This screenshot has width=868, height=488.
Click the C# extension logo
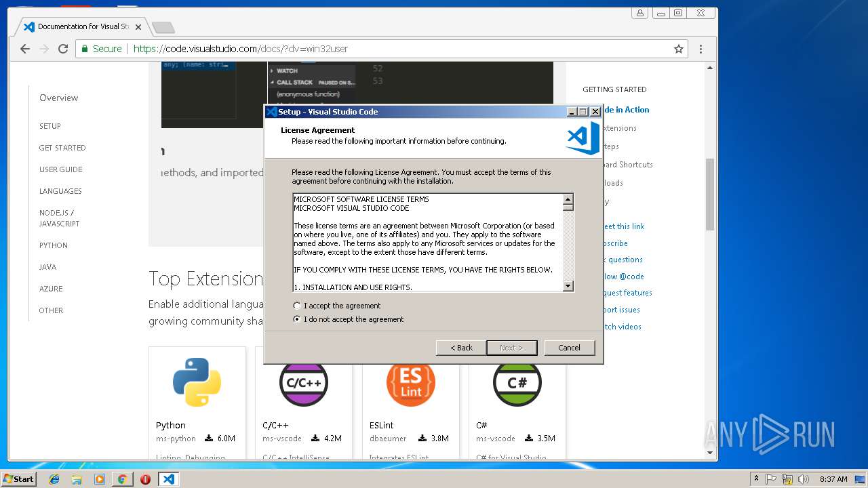[517, 382]
